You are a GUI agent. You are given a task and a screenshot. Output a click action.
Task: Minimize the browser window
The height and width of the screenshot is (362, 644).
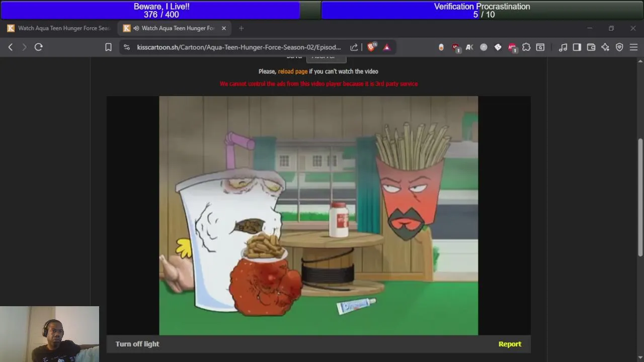pos(590,28)
